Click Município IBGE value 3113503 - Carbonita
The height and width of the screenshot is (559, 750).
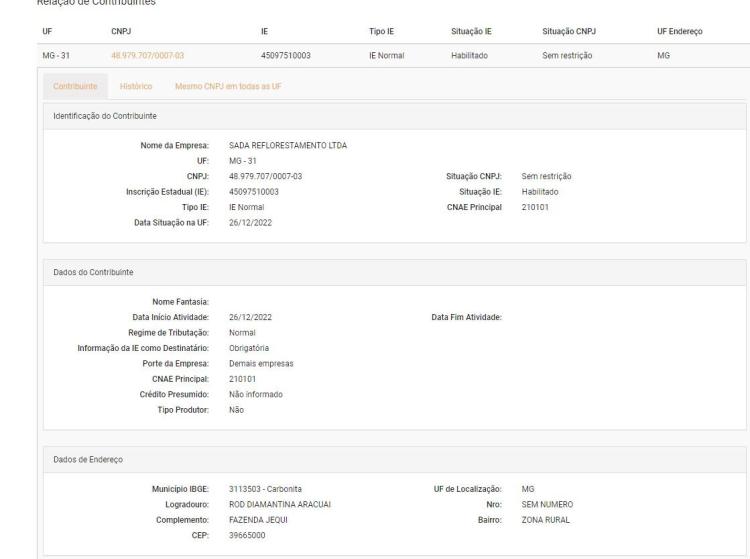[265, 489]
